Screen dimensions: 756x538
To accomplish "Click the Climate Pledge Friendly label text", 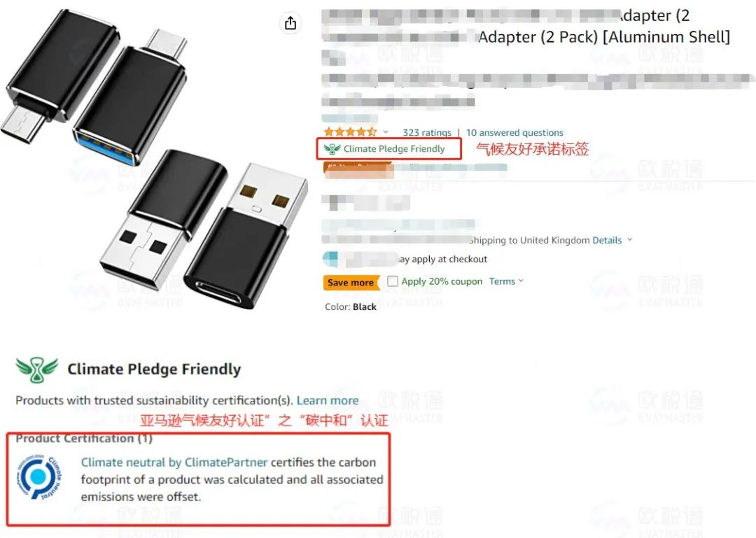I will (x=394, y=149).
